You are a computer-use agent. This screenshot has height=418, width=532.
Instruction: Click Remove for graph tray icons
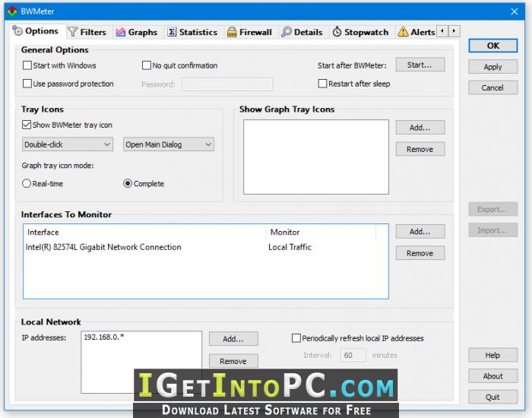420,149
